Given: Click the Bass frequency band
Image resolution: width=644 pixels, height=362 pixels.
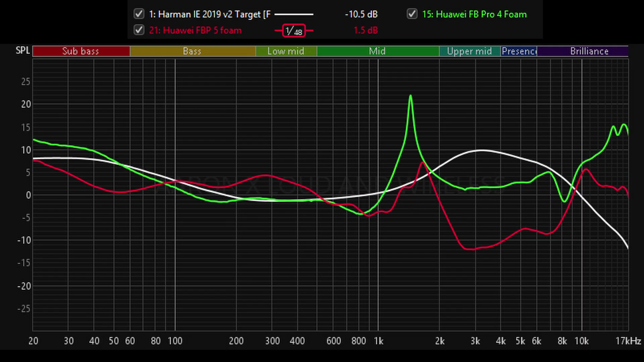Looking at the screenshot, I should 193,51.
